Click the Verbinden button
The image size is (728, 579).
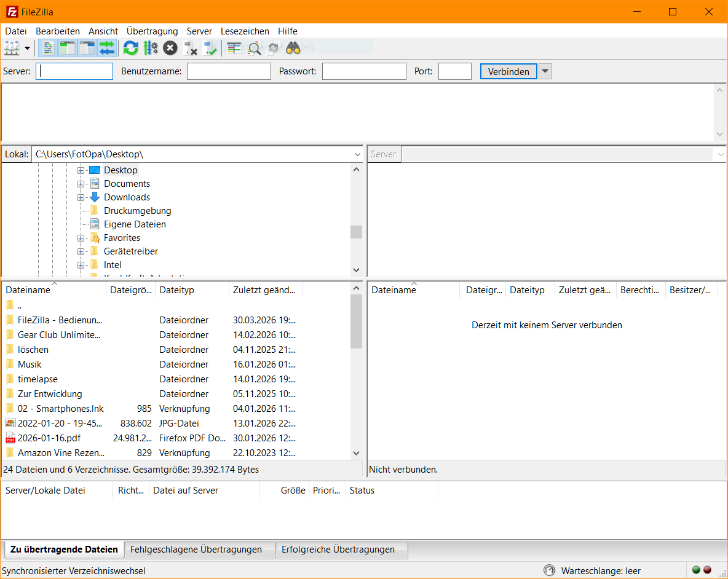[508, 71]
